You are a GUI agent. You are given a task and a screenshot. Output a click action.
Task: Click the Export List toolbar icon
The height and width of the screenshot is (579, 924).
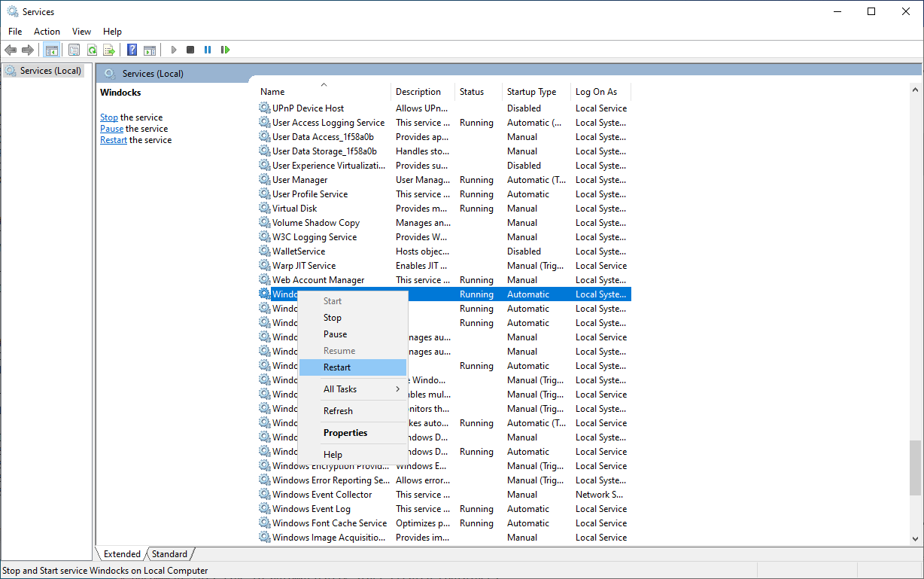click(109, 50)
